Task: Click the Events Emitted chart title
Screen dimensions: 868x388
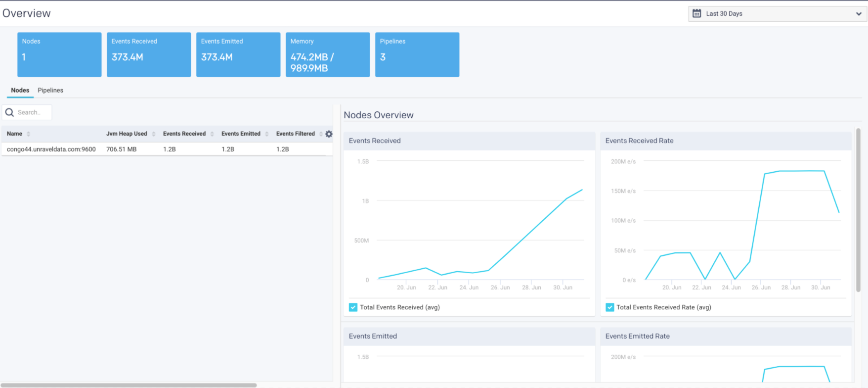Action: (373, 336)
